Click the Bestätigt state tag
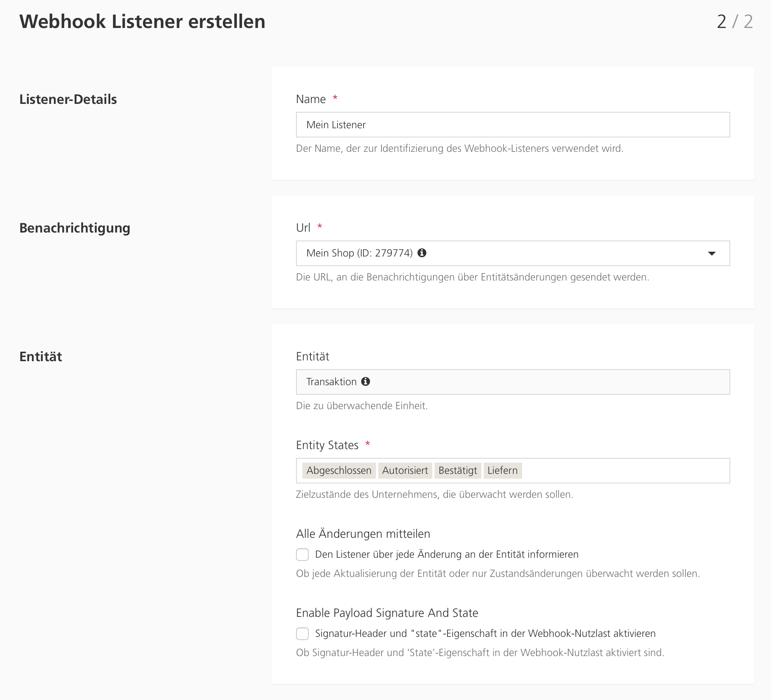The image size is (771, 700). coord(457,471)
